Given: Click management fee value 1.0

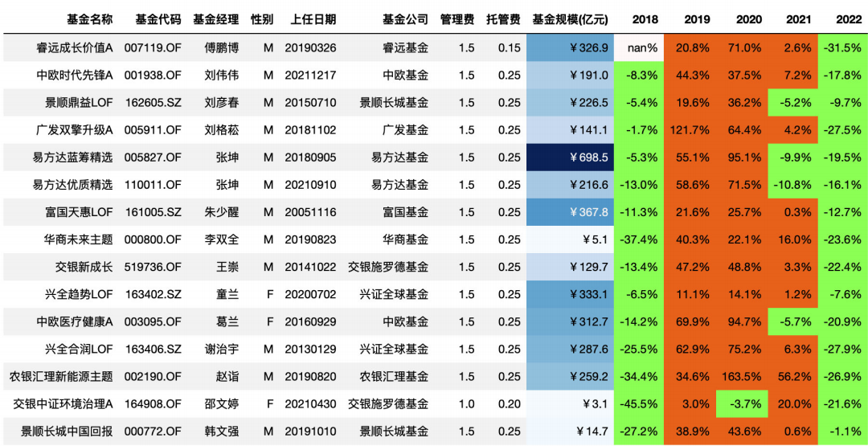Looking at the screenshot, I should point(467,404).
